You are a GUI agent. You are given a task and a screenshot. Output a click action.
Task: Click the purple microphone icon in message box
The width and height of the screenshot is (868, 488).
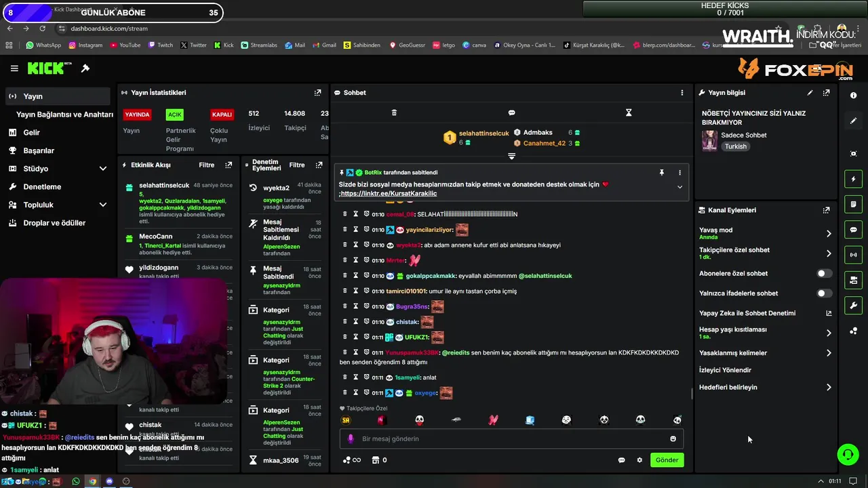[x=351, y=439]
